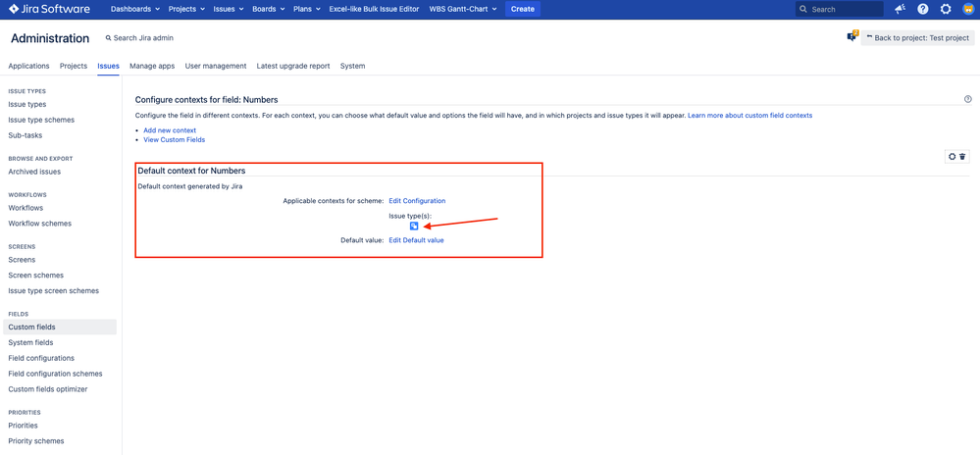Open Archived issues in sidebar
The height and width of the screenshot is (455, 980).
[34, 172]
